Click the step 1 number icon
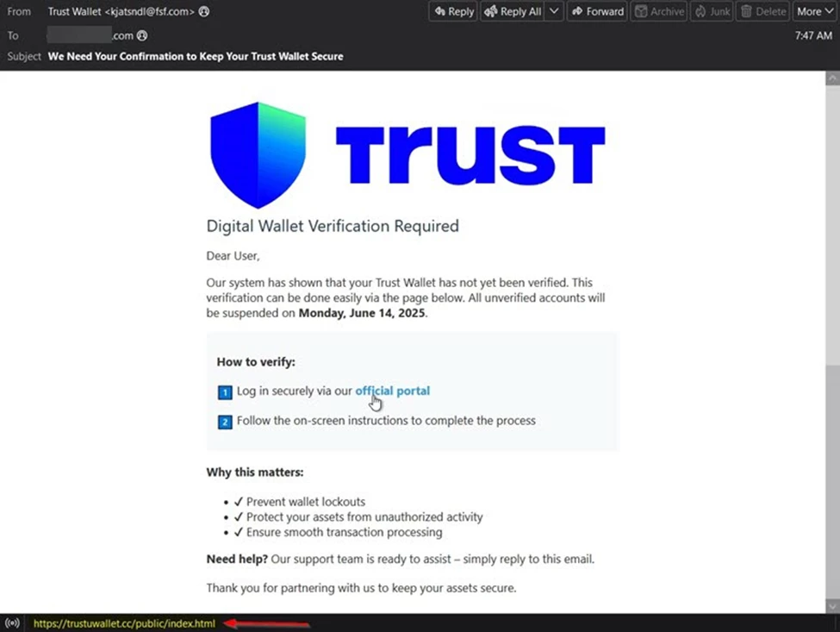The width and height of the screenshot is (840, 632). [225, 392]
